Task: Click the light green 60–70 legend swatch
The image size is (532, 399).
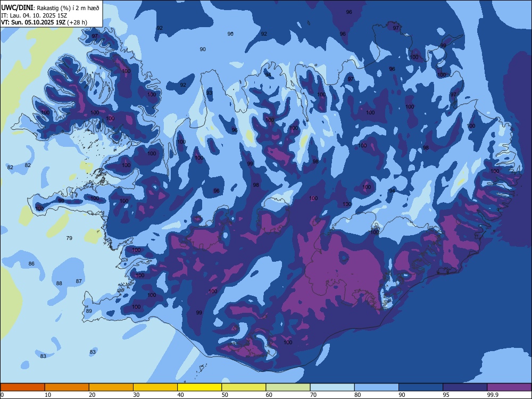Action: (x=288, y=387)
